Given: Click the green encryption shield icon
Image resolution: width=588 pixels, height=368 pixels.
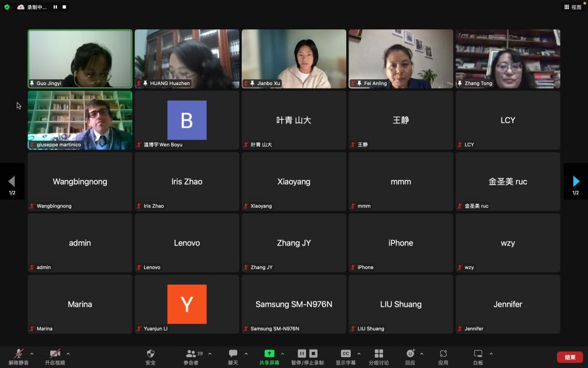Looking at the screenshot, I should [7, 7].
